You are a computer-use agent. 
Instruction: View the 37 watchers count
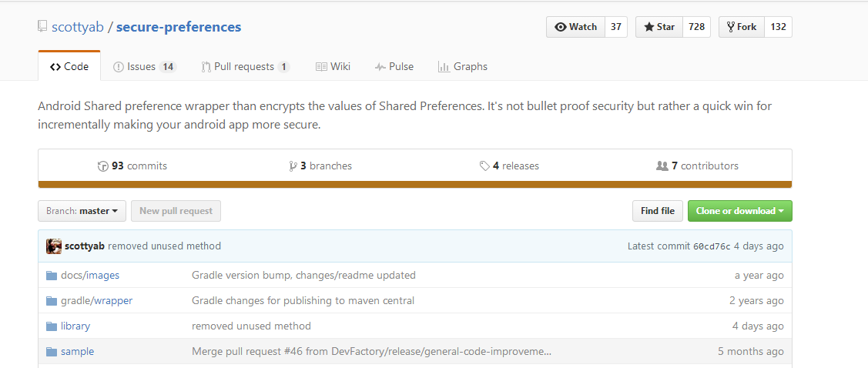616,27
